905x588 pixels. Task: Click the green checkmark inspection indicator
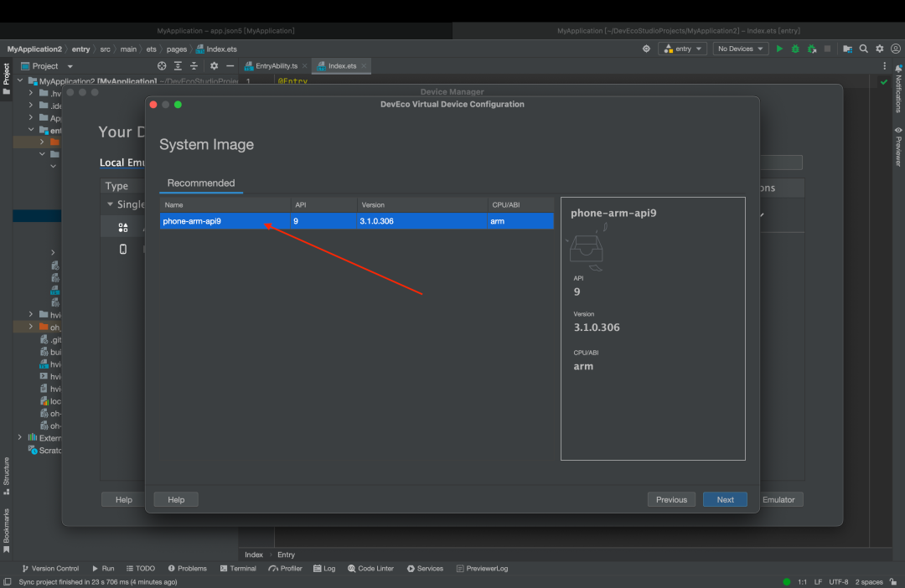point(884,82)
